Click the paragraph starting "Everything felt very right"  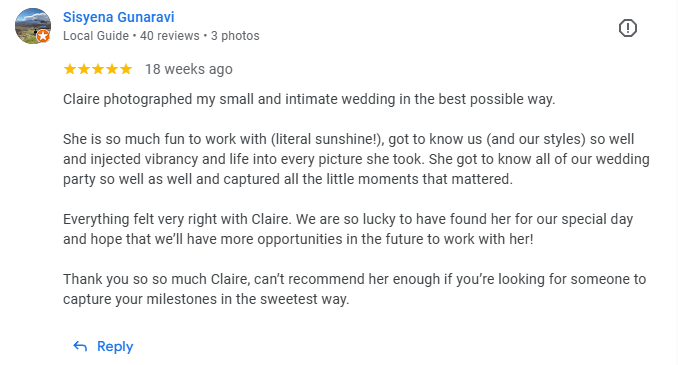point(348,229)
